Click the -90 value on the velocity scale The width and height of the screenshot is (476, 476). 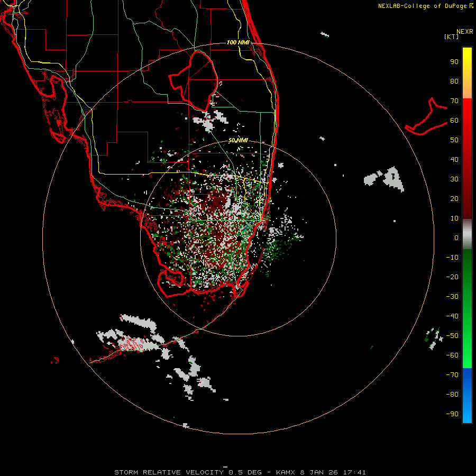tap(452, 414)
